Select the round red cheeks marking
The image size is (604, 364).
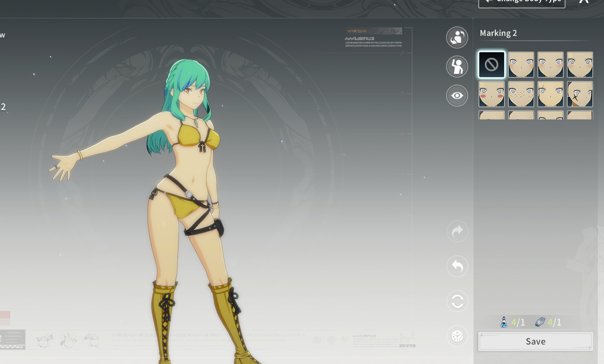tap(492, 94)
